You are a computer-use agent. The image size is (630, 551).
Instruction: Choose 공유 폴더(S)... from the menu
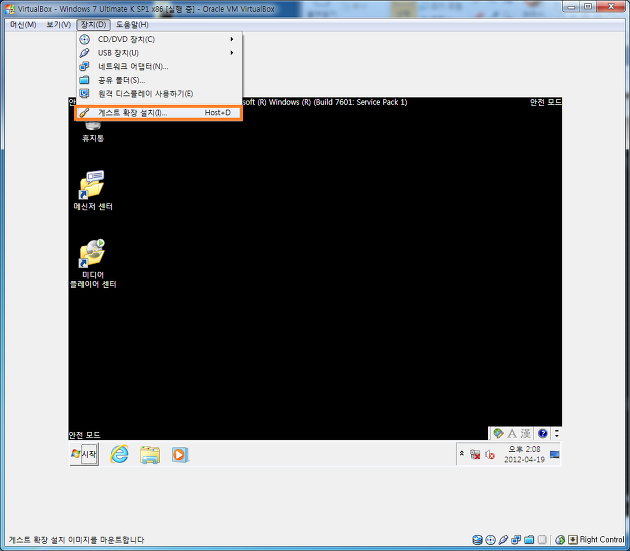click(159, 80)
